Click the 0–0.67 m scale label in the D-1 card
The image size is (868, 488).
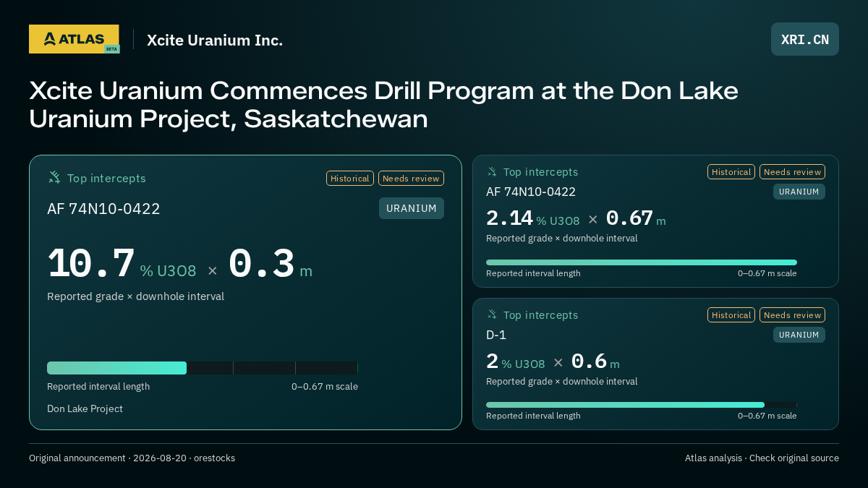pyautogui.click(x=767, y=416)
